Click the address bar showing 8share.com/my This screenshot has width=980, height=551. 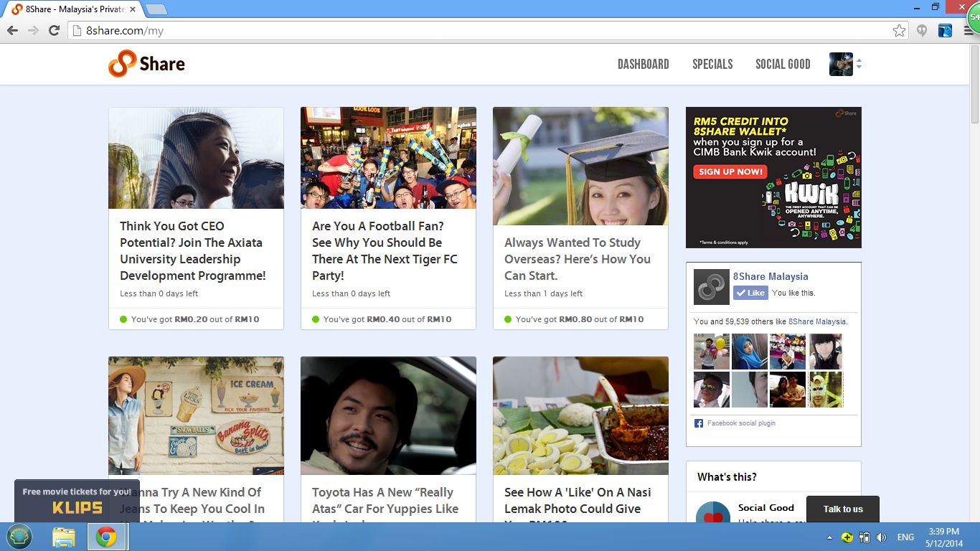coord(488,31)
